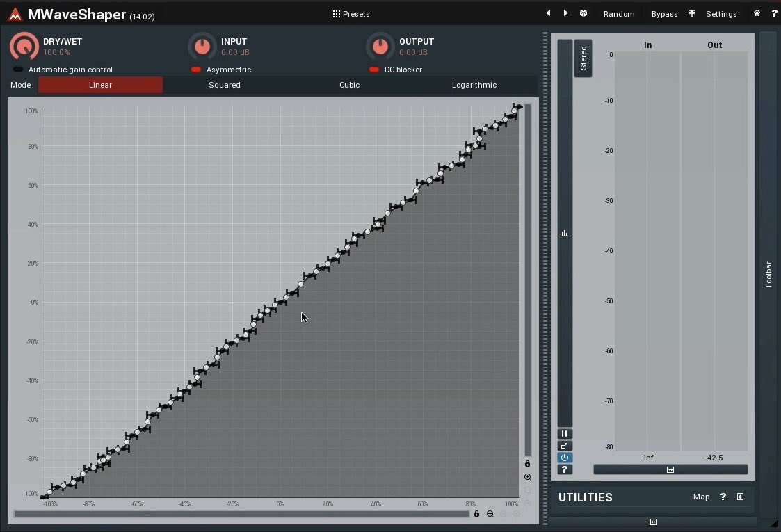Open help with the top-right question mark
This screenshot has height=532, width=781.
pyautogui.click(x=774, y=14)
